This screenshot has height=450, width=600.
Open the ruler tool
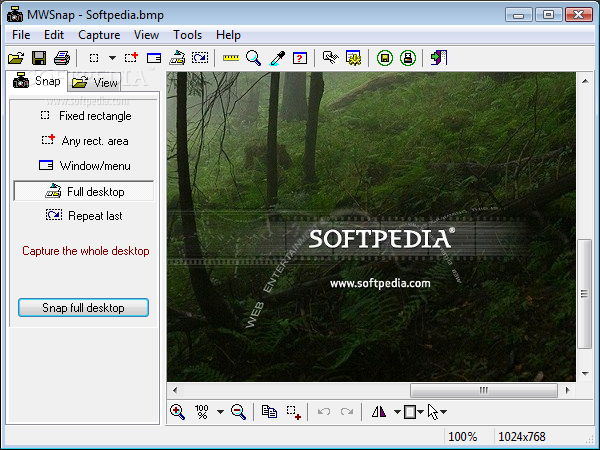(231, 58)
